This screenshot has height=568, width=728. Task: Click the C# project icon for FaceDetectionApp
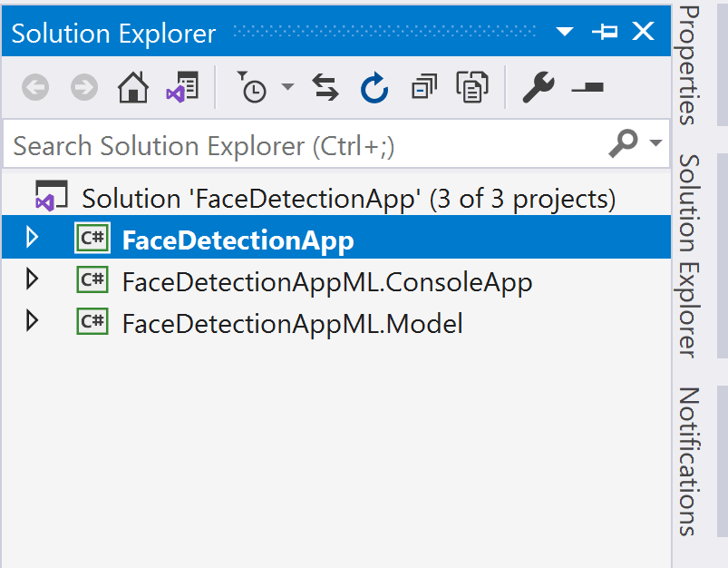(92, 236)
